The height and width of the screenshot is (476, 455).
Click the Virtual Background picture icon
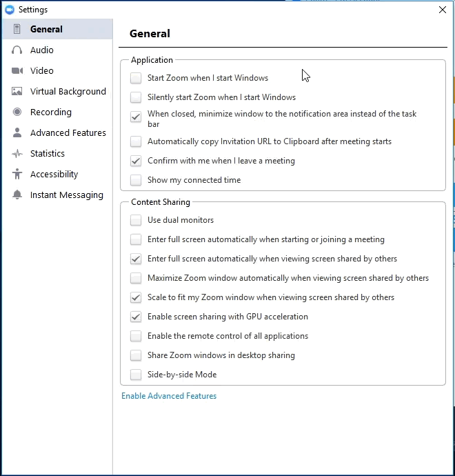pos(17,91)
